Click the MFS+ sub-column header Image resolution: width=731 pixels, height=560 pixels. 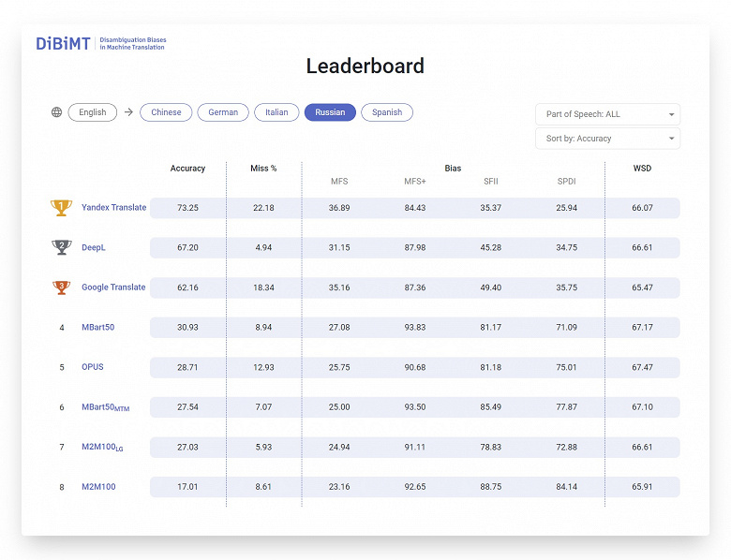(x=415, y=182)
